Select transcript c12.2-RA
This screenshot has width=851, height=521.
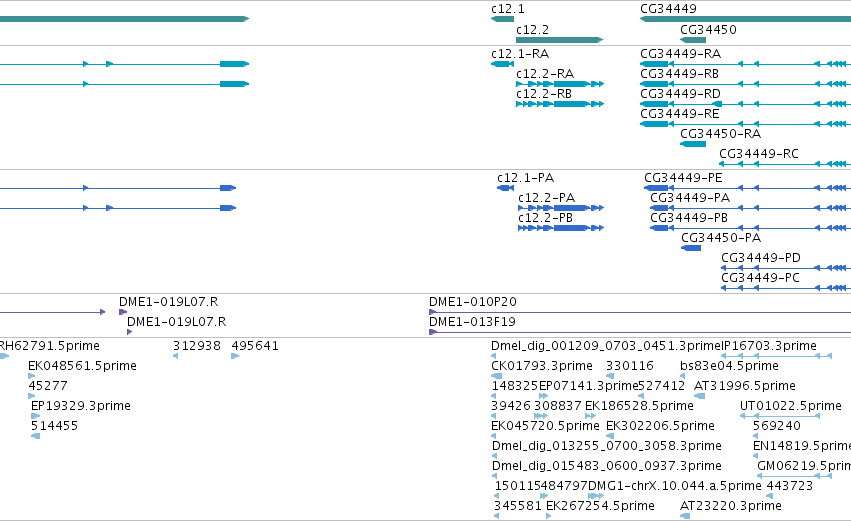point(560,84)
